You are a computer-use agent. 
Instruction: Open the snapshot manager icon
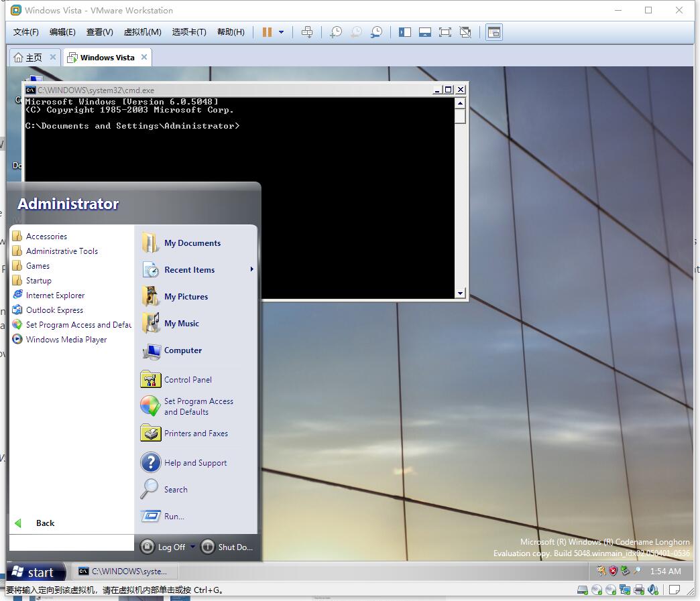(x=376, y=32)
